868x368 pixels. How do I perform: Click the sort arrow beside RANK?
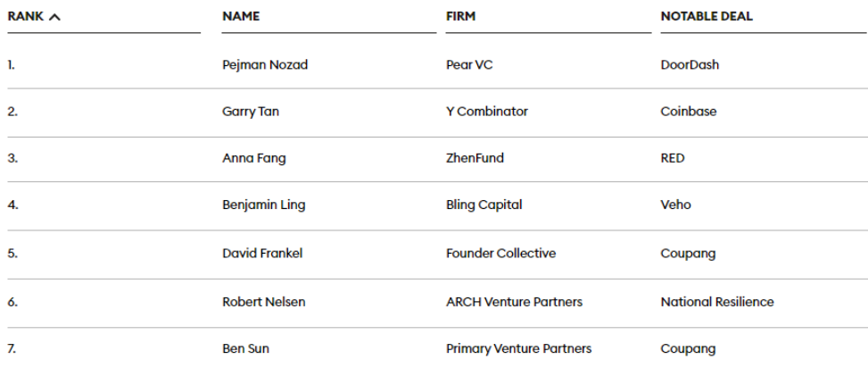pyautogui.click(x=54, y=17)
